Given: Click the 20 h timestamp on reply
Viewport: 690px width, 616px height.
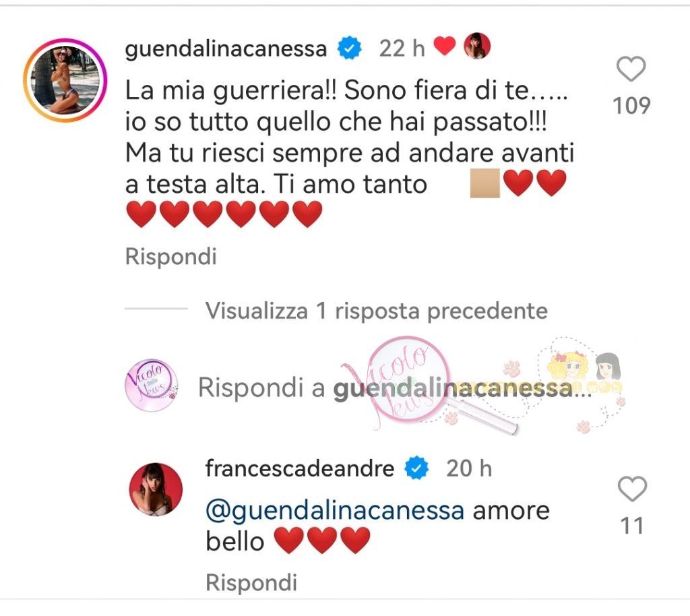Looking at the screenshot, I should point(469,468).
